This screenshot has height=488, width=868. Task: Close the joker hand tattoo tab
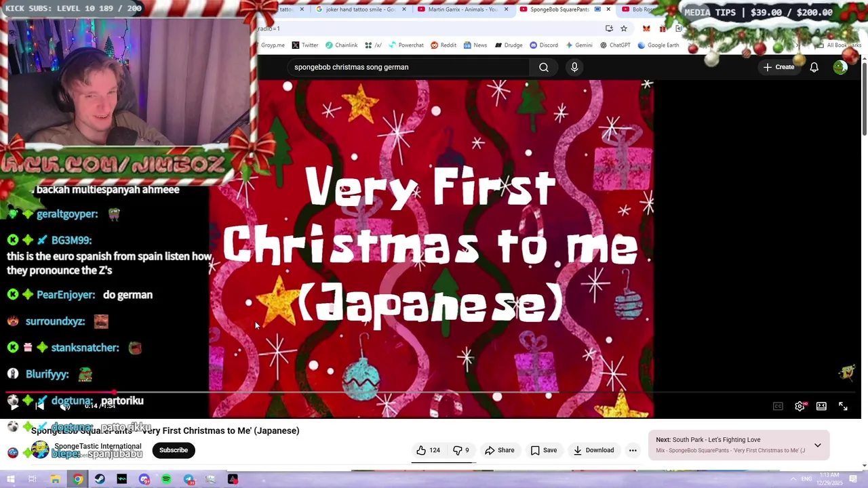[405, 9]
